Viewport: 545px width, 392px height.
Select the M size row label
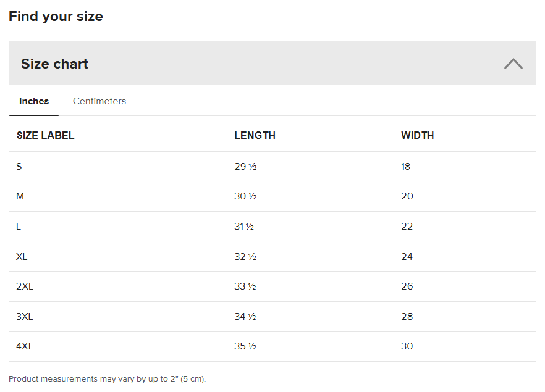pos(20,196)
